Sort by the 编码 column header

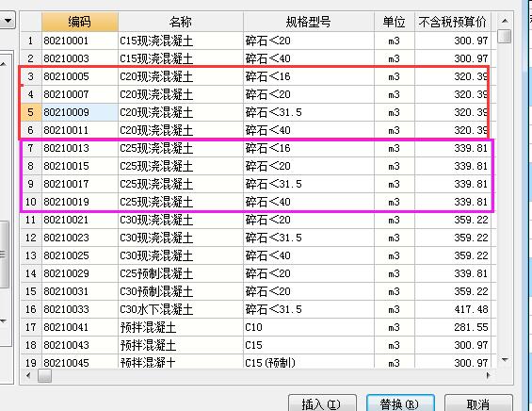[x=80, y=22]
